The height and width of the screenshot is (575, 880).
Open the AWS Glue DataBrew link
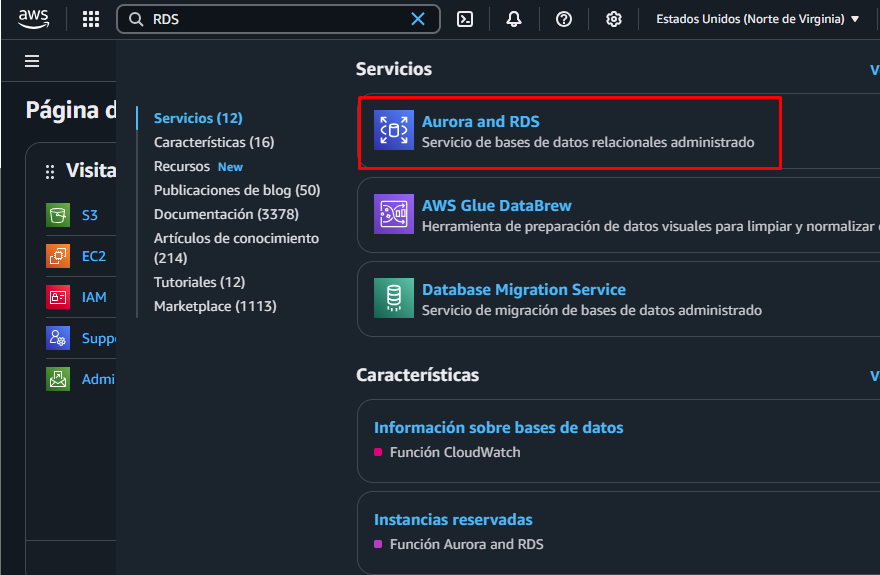(497, 205)
